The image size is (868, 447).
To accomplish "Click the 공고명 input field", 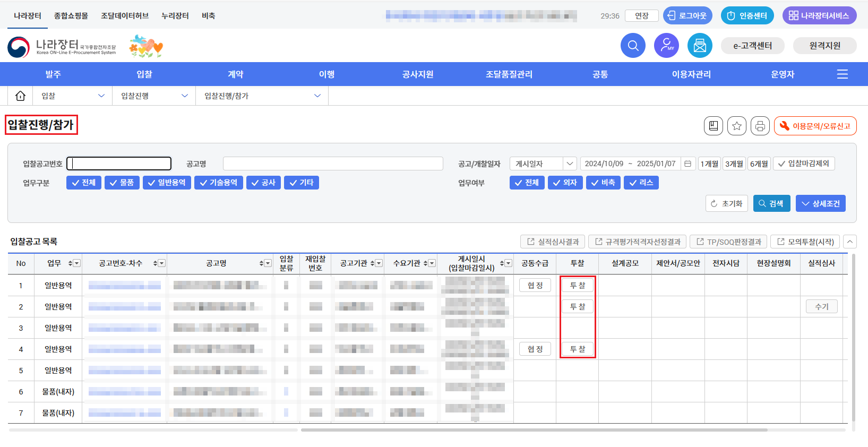I will point(333,164).
